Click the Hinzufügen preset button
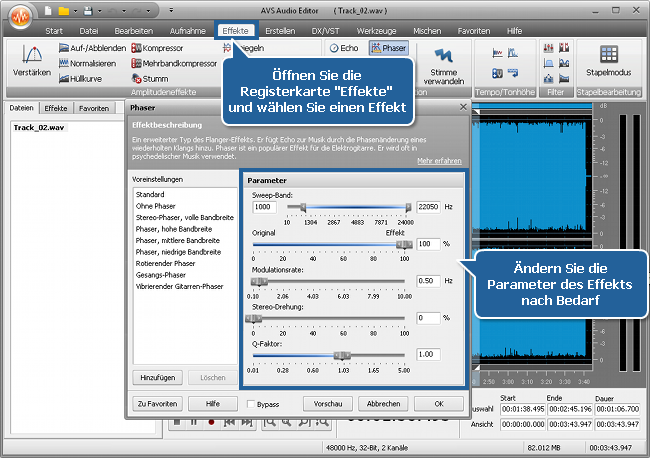Viewport: 650px width, 458px height. tap(157, 377)
